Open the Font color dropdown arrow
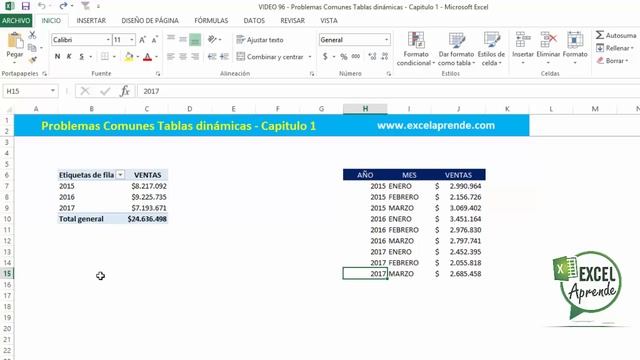 coord(156,57)
